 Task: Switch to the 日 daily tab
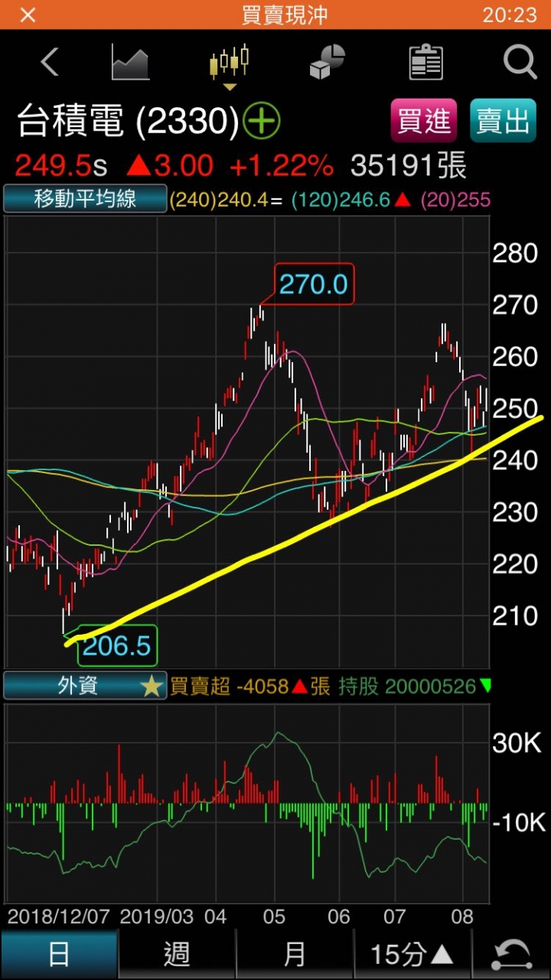click(x=59, y=955)
